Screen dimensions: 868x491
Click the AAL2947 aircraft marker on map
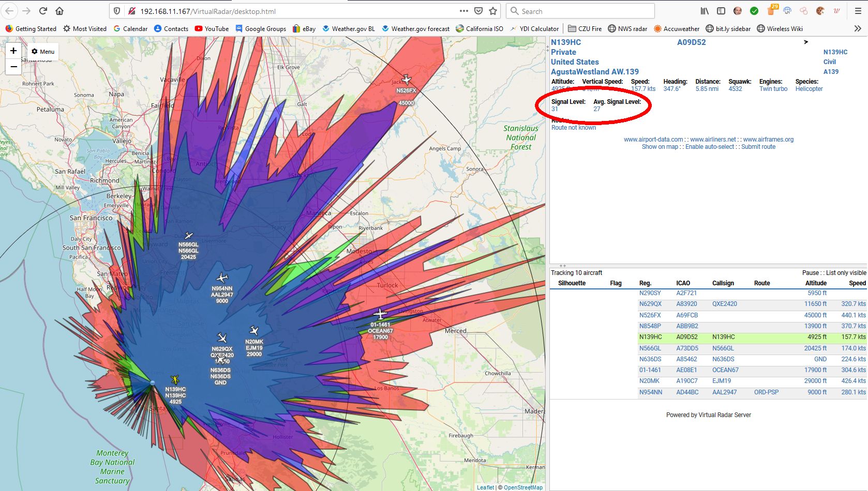[x=222, y=278]
